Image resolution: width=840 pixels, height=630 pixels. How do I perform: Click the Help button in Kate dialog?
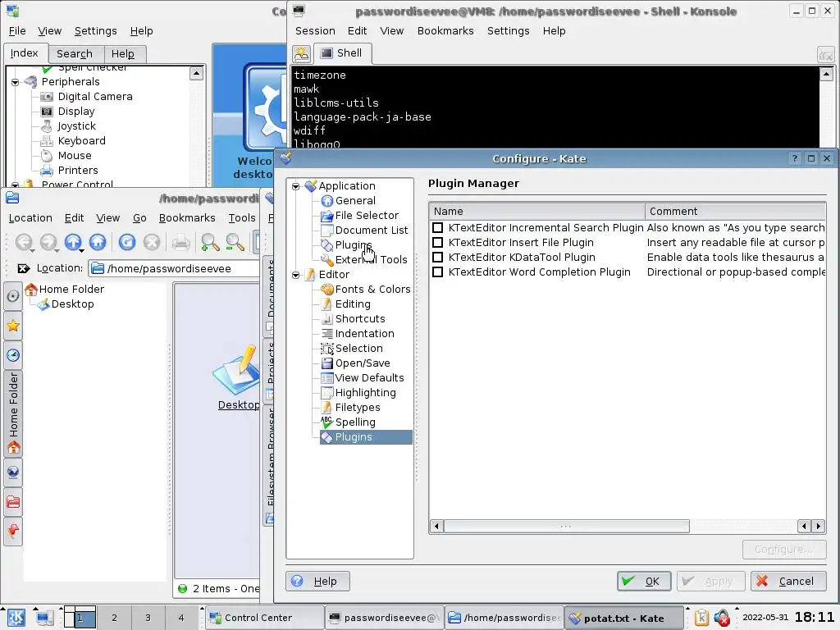pyautogui.click(x=317, y=582)
